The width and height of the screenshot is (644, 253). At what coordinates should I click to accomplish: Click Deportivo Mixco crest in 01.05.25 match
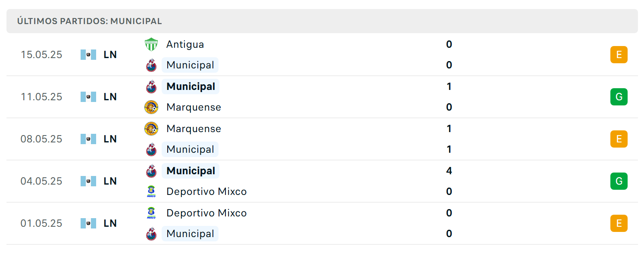(x=151, y=213)
